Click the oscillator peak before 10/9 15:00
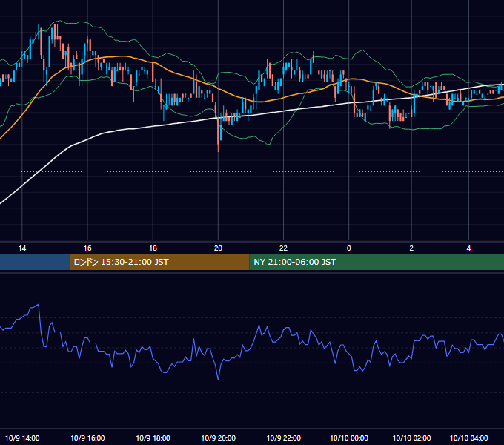 [39, 304]
